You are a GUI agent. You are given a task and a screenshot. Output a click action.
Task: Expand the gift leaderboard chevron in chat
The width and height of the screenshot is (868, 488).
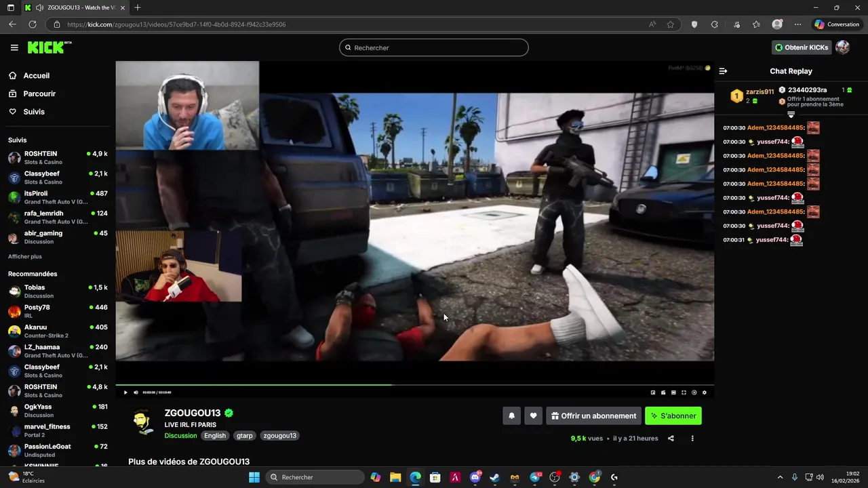[791, 115]
